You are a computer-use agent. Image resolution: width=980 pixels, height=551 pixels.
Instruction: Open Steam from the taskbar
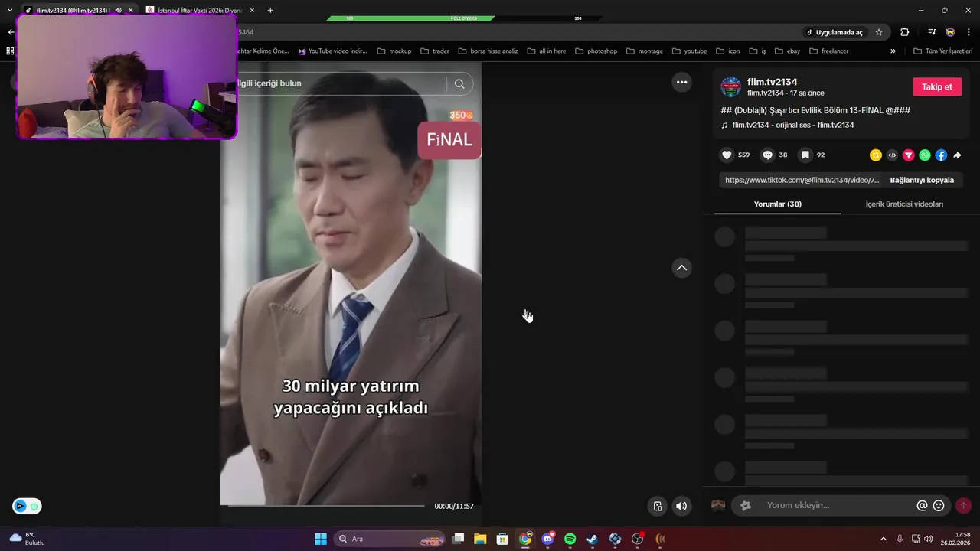[593, 539]
